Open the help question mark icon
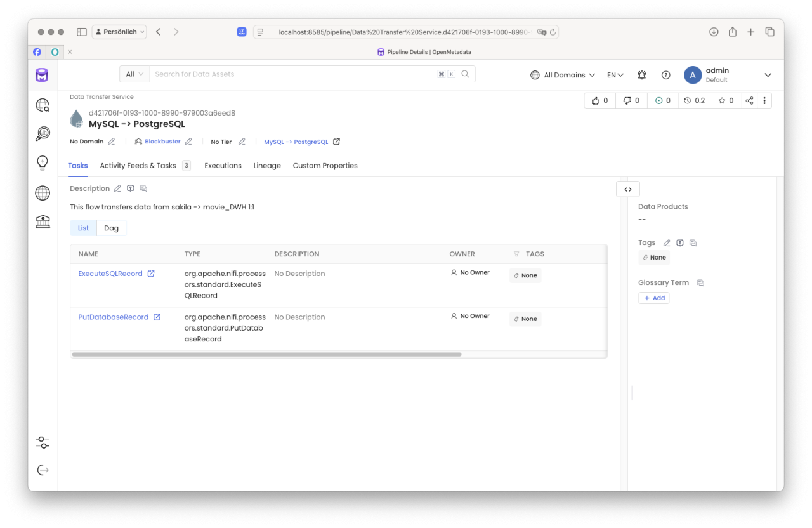Image resolution: width=812 pixels, height=528 pixels. coord(666,75)
